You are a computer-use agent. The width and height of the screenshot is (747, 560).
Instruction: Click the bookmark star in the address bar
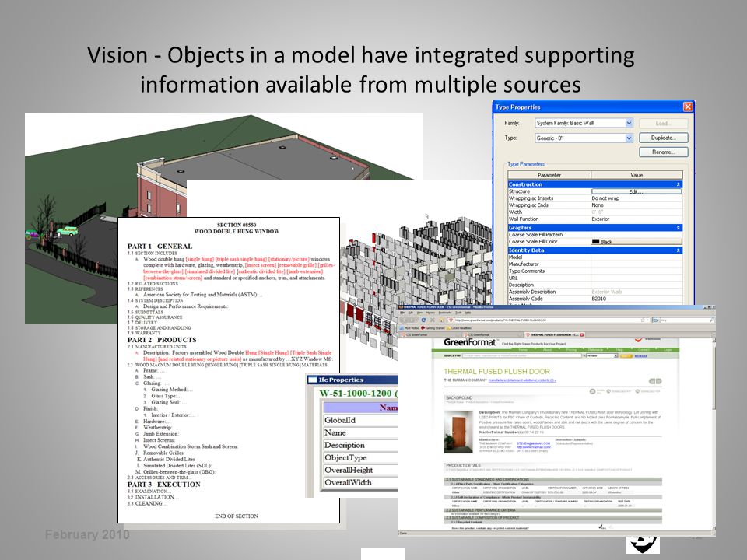point(643,320)
